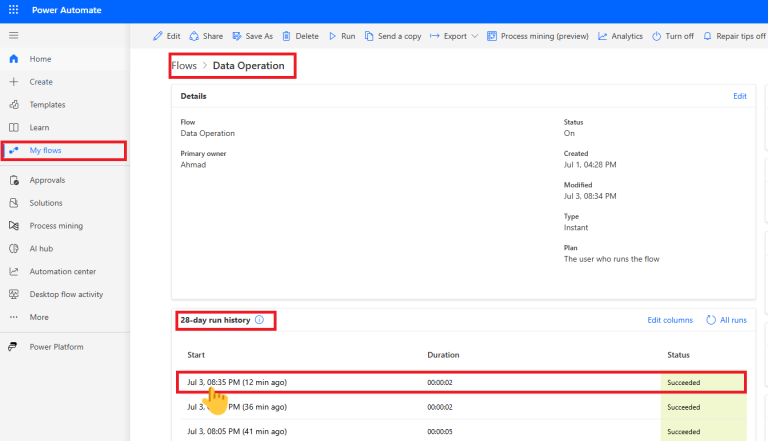Click the More ellipsis icon
Image resolution: width=768 pixels, height=441 pixels.
point(14,317)
